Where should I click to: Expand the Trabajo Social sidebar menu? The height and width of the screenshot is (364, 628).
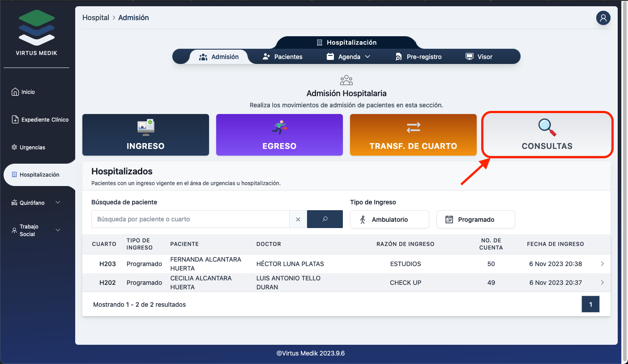[x=36, y=230]
